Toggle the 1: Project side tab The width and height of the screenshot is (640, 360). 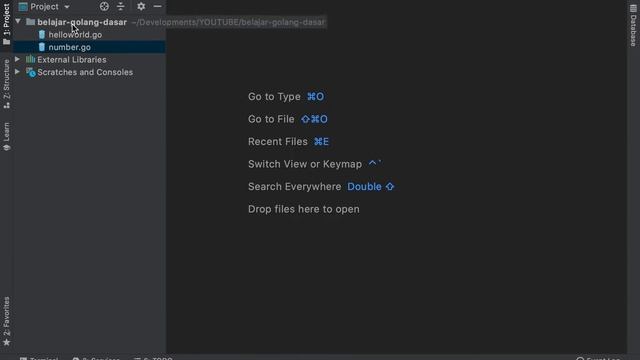(6, 24)
